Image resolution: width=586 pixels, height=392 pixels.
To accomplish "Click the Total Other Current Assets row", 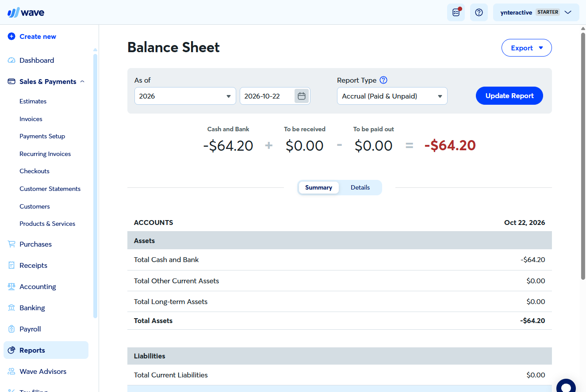I will click(x=340, y=281).
